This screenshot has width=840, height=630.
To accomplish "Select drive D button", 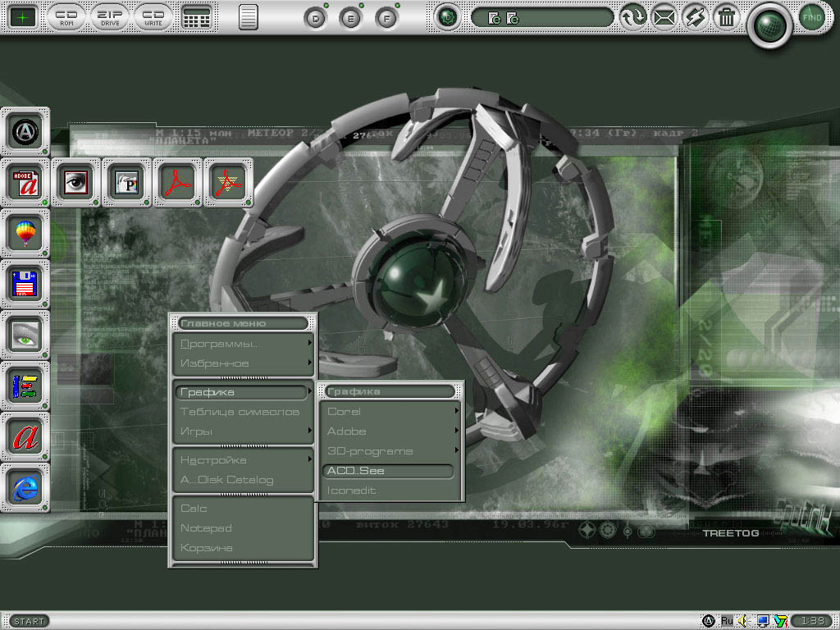I will click(x=316, y=17).
